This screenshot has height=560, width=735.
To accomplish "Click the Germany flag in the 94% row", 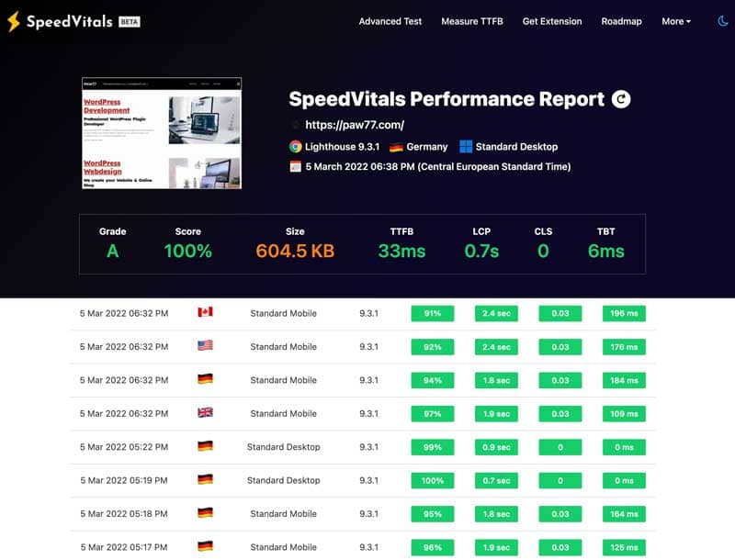I will pos(205,379).
